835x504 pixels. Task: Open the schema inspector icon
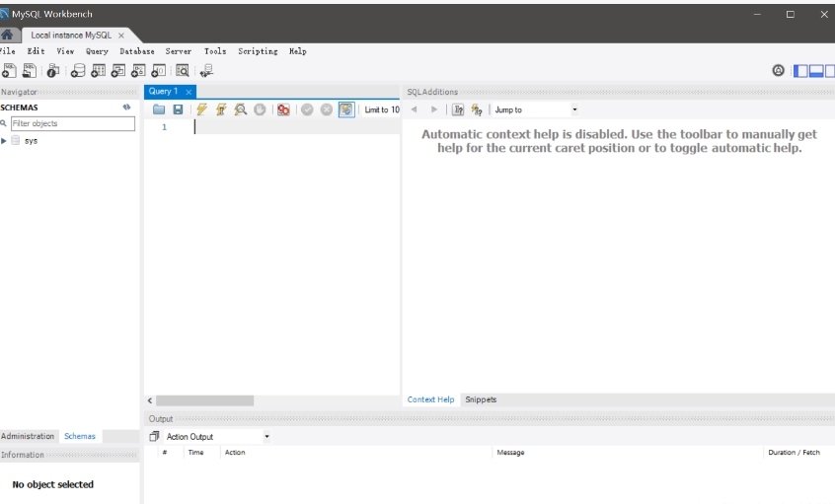[52, 70]
